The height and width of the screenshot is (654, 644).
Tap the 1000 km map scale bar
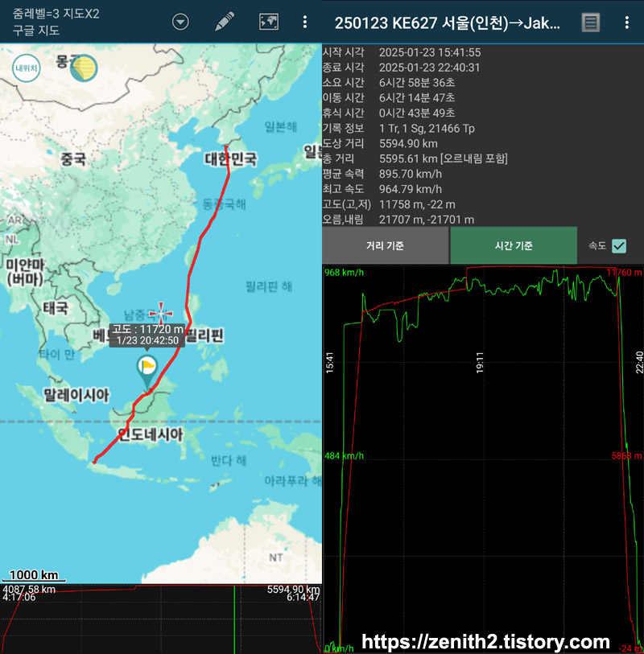(x=34, y=576)
